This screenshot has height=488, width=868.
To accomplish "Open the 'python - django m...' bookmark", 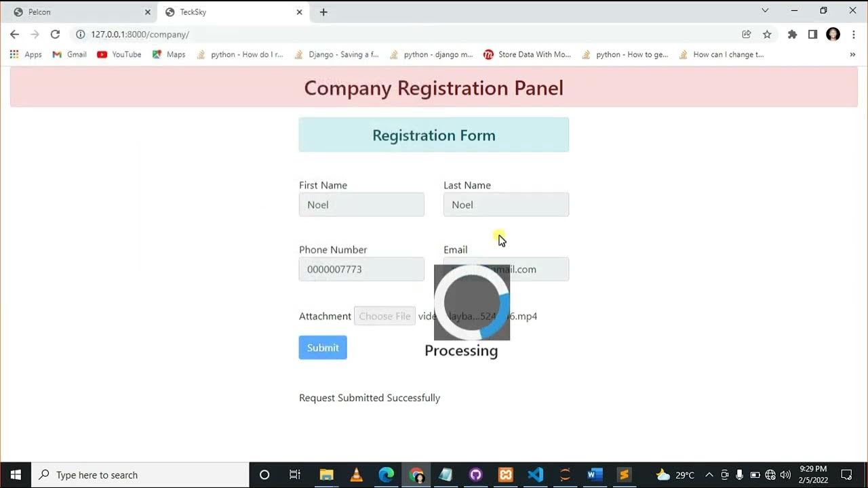I will coord(431,54).
